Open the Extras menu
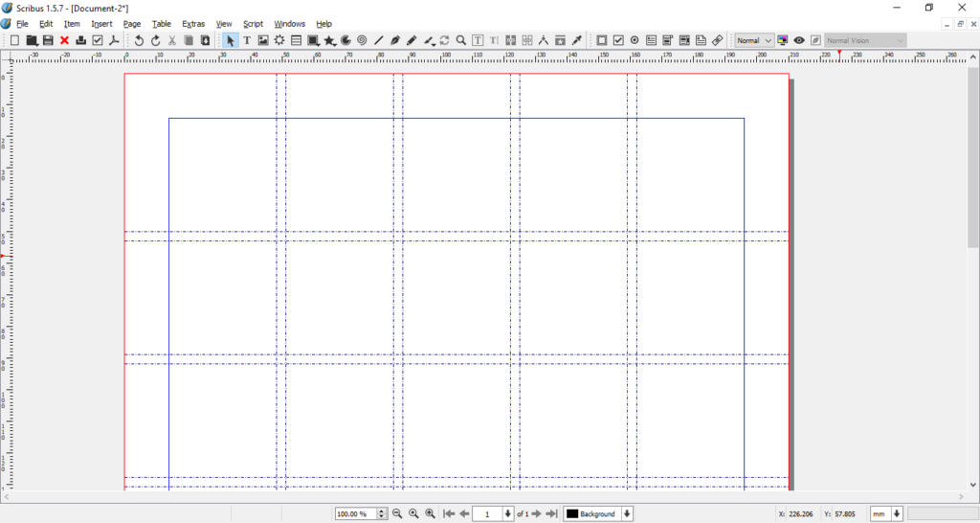 point(193,24)
